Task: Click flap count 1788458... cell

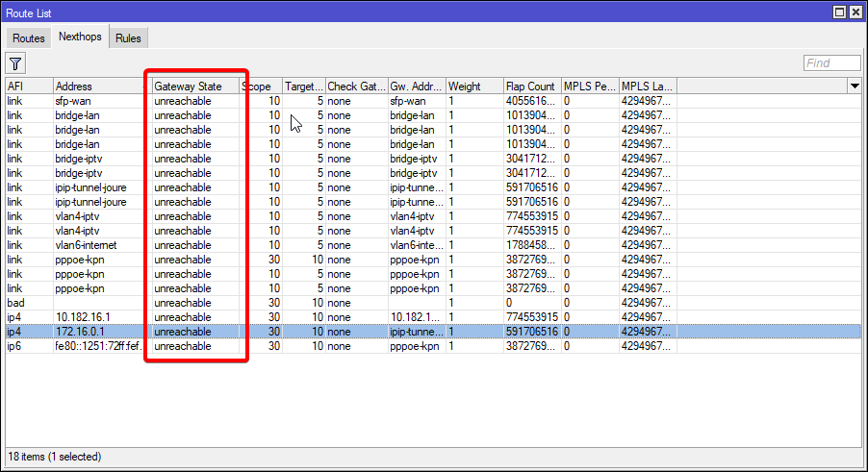Action: (532, 245)
